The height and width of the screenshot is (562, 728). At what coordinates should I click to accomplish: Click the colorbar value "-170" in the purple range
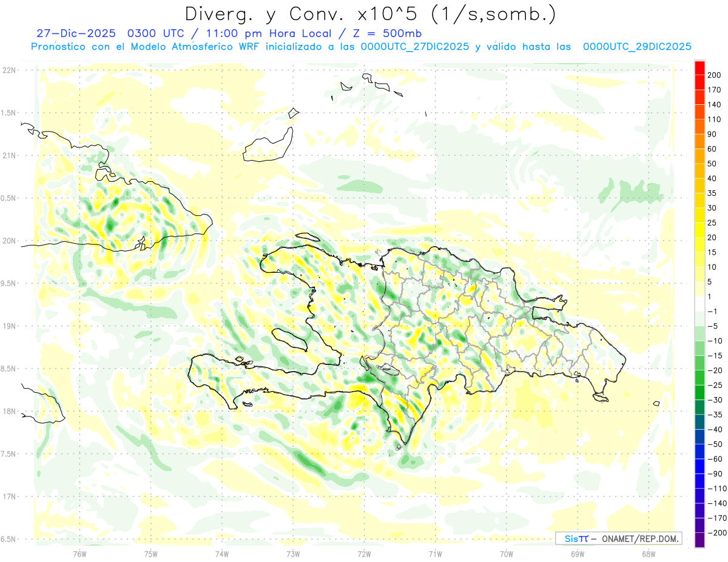point(717,518)
